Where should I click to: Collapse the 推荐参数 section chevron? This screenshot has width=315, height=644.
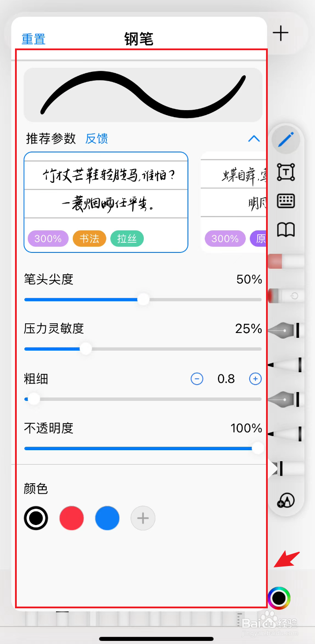(x=254, y=139)
